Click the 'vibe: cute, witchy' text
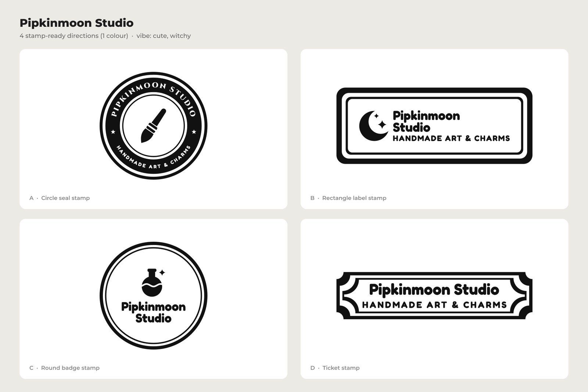The height and width of the screenshot is (392, 588). click(x=164, y=36)
